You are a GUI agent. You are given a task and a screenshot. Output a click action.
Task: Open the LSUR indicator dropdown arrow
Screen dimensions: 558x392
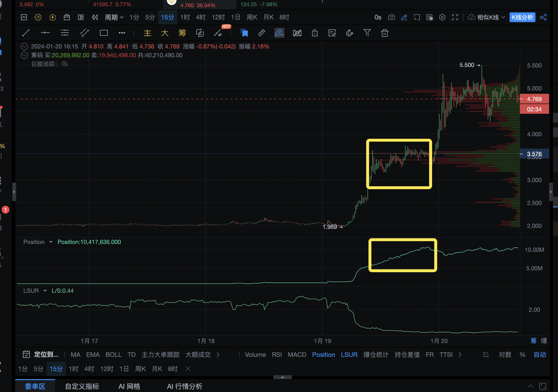(x=45, y=291)
